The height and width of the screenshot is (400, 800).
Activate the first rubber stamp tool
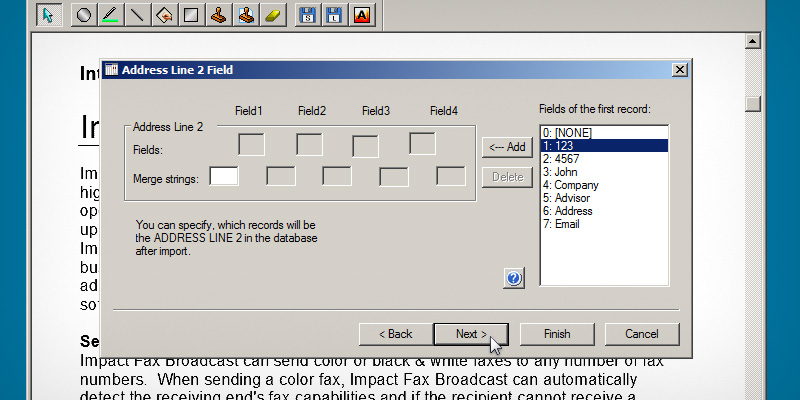[219, 15]
